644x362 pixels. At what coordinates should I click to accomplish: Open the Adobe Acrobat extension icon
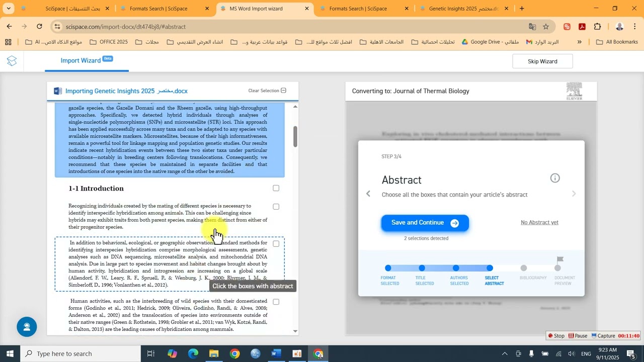(582, 27)
